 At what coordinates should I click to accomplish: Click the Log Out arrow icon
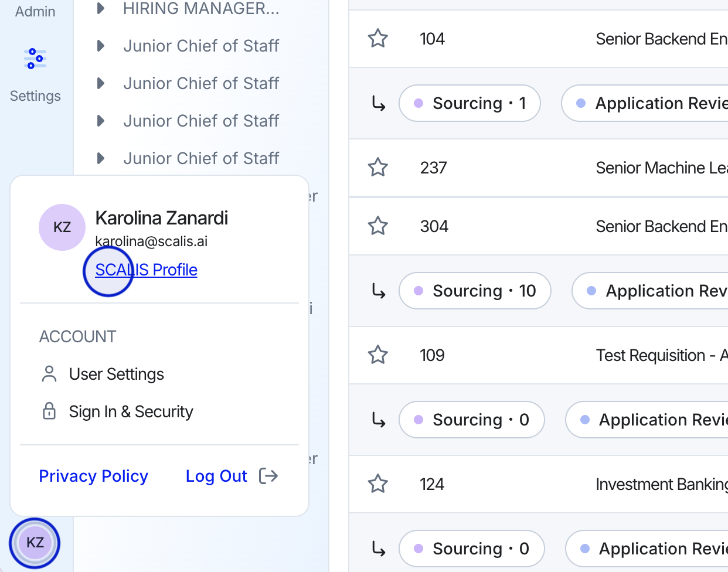pyautogui.click(x=268, y=476)
